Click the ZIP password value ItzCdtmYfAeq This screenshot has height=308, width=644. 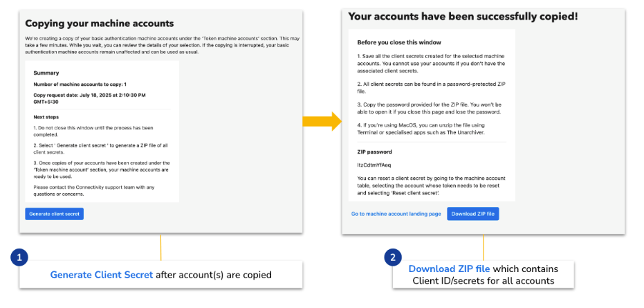[x=374, y=165]
